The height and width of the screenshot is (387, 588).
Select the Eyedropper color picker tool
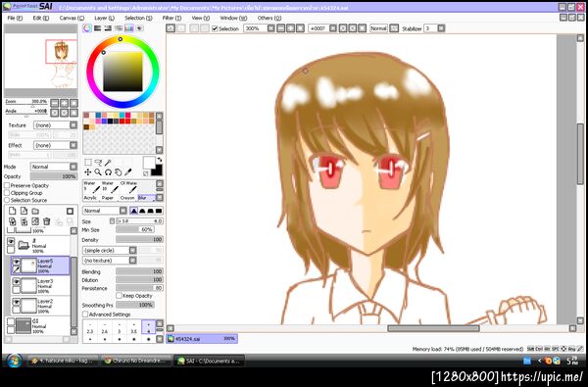128,172
